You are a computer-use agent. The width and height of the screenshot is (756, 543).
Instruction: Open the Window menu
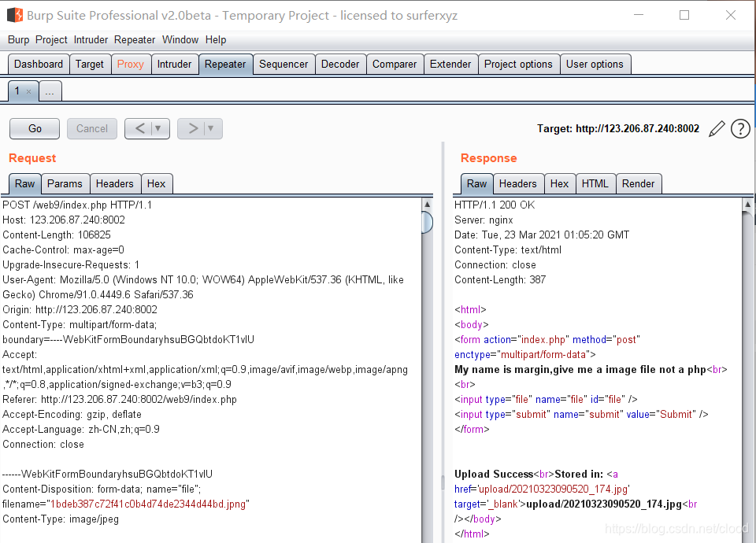click(x=180, y=40)
